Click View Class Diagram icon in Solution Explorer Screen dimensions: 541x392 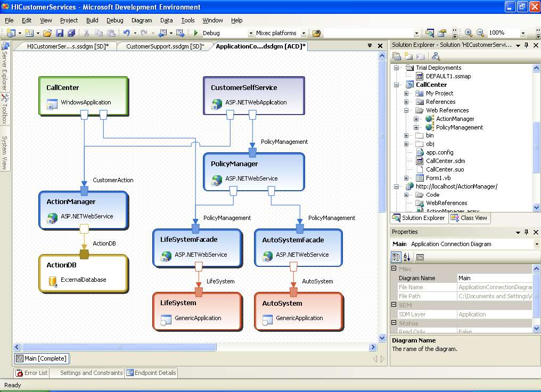pyautogui.click(x=436, y=56)
